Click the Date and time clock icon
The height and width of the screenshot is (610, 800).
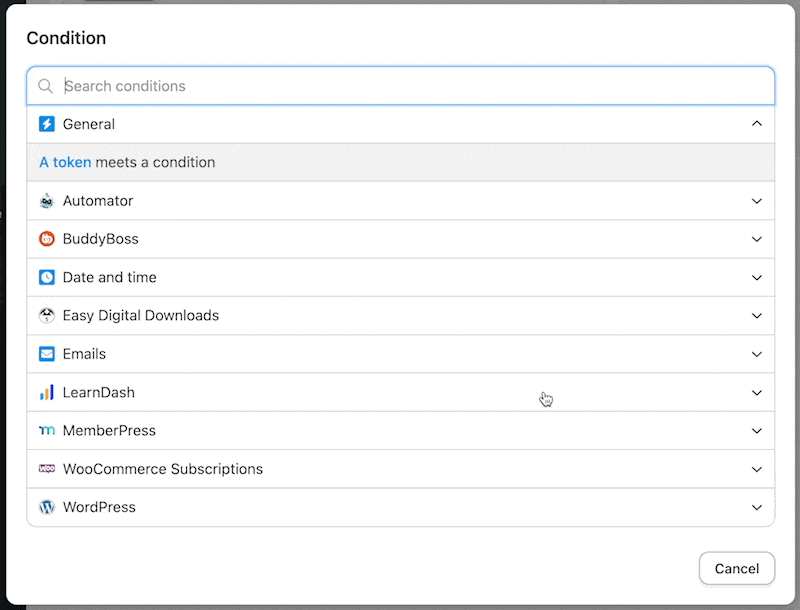click(46, 277)
